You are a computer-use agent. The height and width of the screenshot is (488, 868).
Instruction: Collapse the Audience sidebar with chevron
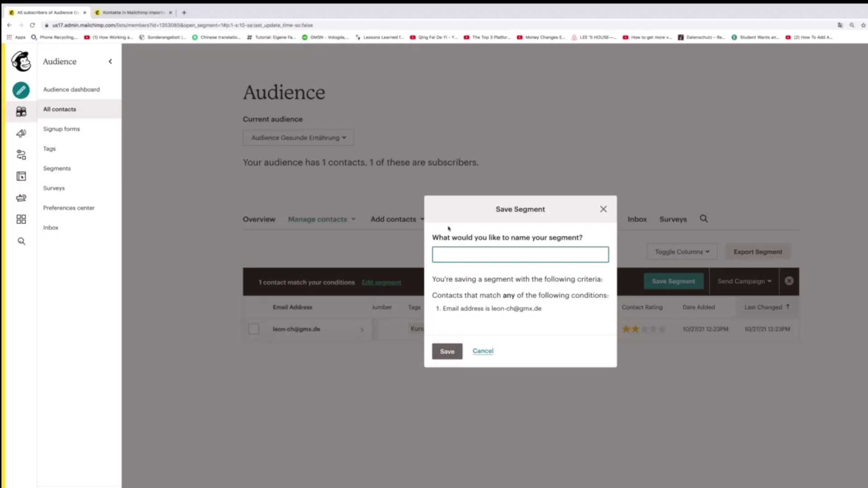point(110,61)
